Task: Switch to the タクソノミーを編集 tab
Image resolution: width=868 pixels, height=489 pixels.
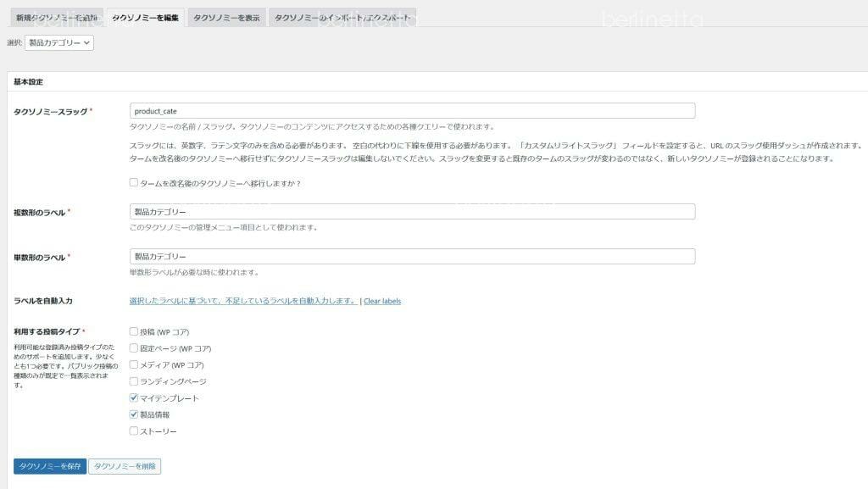Action: click(x=145, y=18)
